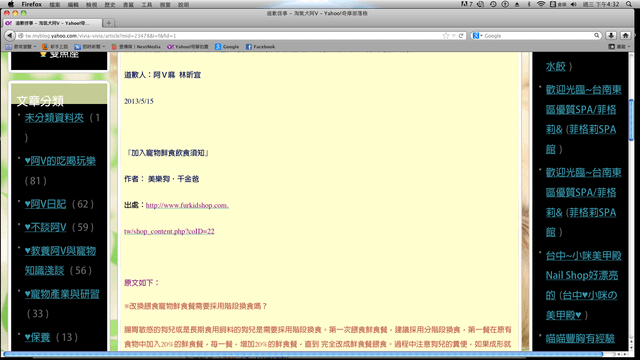Click the horizontal scrollbar at window bottom
640x360 pixels.
(x=303, y=354)
